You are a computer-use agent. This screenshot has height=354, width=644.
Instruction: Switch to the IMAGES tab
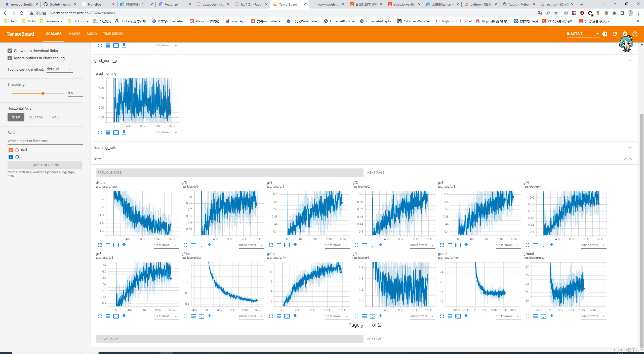(x=74, y=34)
